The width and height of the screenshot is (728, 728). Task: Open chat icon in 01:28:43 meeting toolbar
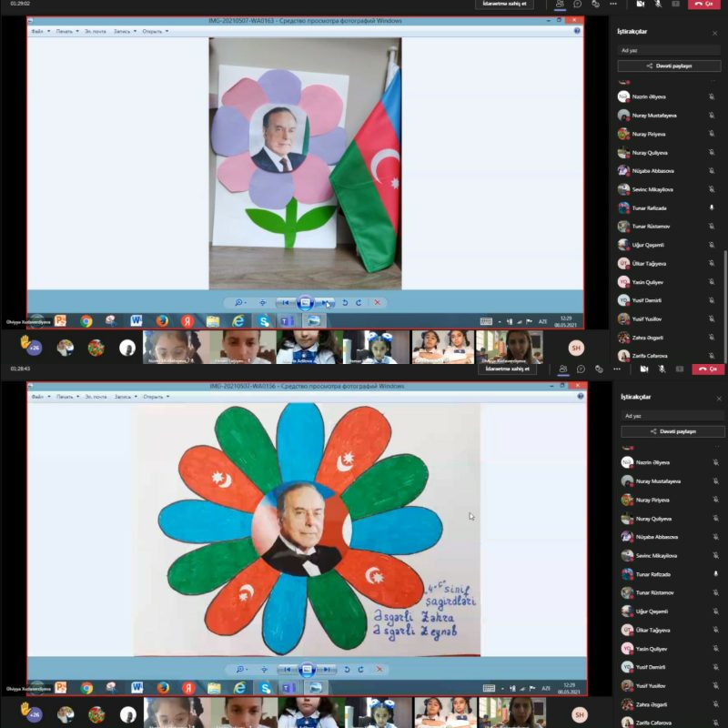[581, 369]
